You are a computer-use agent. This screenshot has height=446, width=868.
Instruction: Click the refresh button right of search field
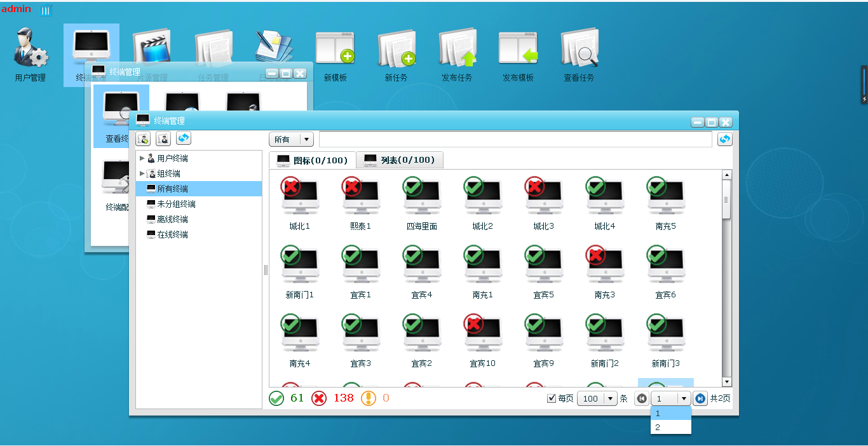[x=724, y=139]
